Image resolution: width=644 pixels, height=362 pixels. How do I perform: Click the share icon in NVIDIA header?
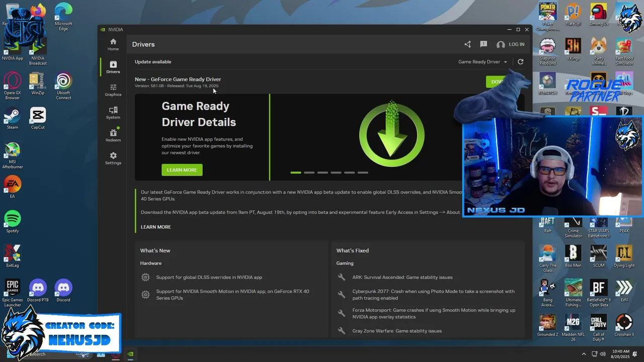coord(467,44)
